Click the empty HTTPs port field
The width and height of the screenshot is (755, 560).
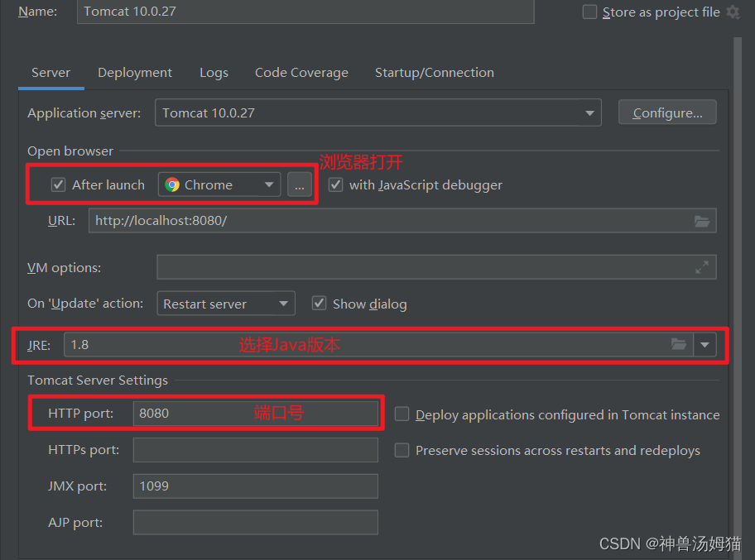click(256, 450)
